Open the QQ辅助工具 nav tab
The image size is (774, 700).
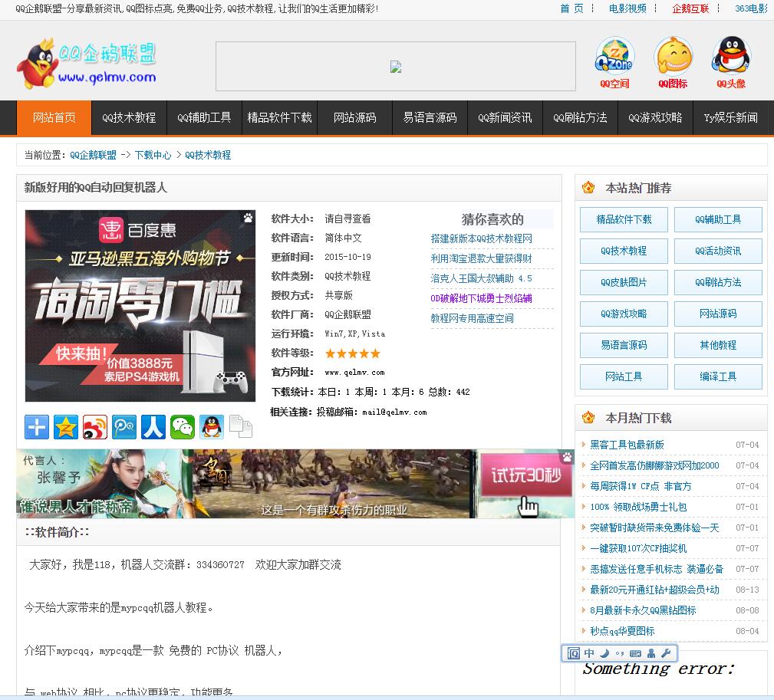[x=204, y=117]
